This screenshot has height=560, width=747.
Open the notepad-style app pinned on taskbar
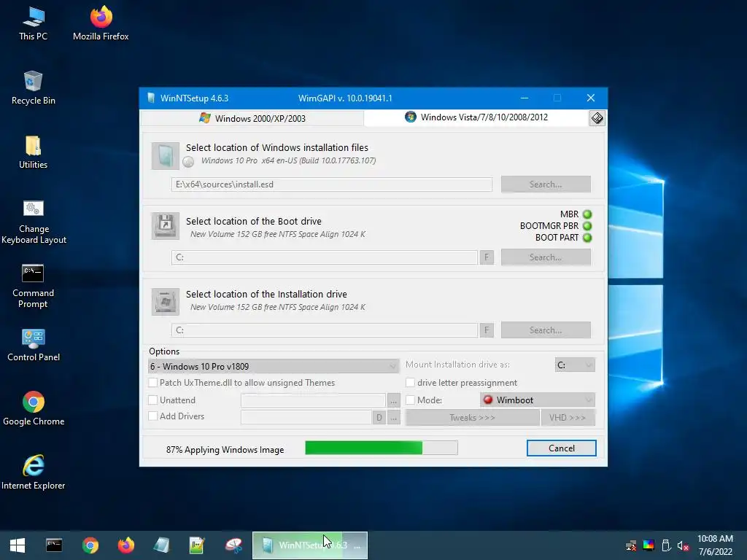tap(197, 545)
